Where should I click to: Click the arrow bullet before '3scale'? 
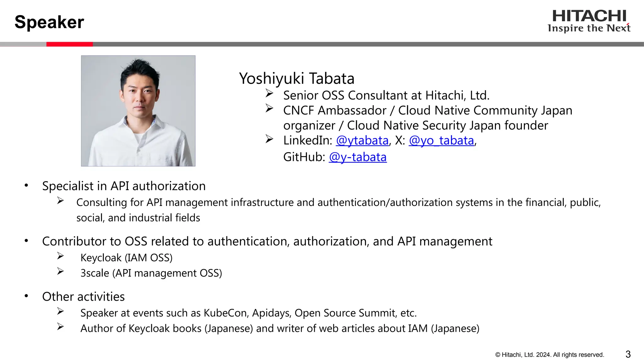(x=61, y=271)
